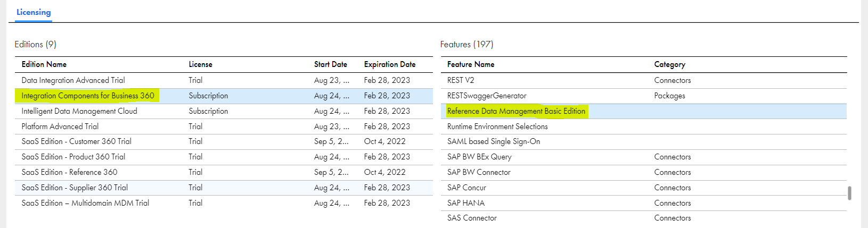868x228 pixels.
Task: Click Oct 4, 2022 expiration for Reference 360
Action: pyautogui.click(x=385, y=172)
